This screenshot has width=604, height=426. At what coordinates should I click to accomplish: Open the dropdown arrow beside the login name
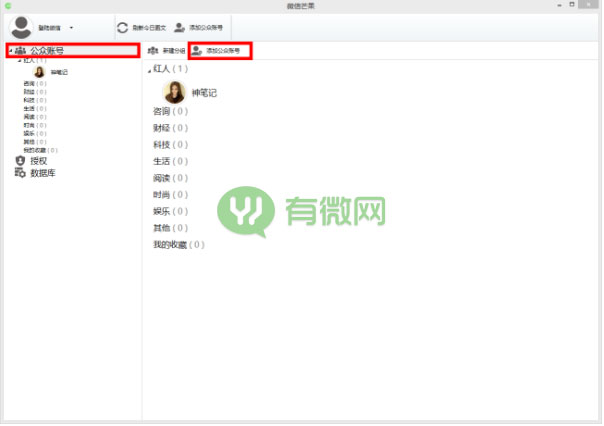71,28
